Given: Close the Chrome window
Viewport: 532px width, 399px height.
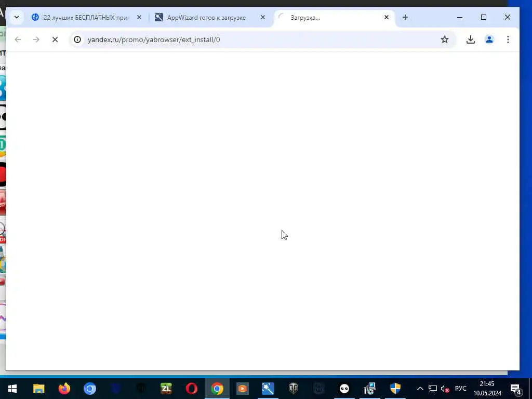Looking at the screenshot, I should tap(508, 17).
